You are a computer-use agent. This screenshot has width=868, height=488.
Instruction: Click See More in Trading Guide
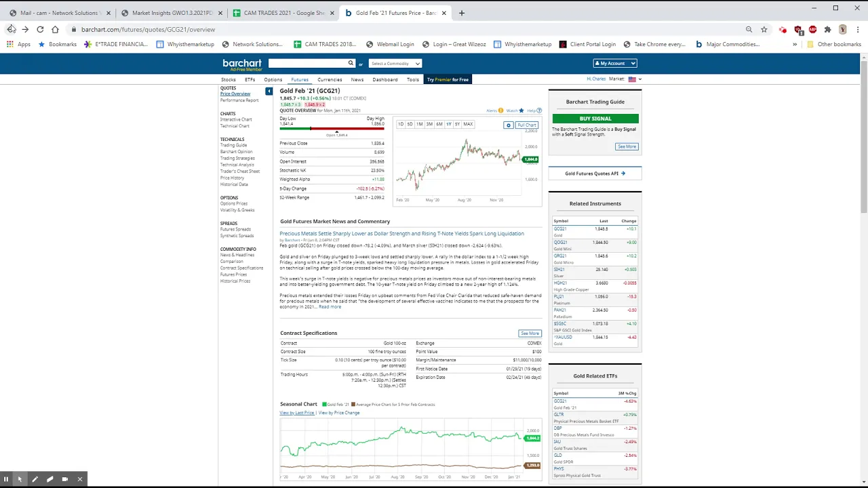tap(627, 146)
